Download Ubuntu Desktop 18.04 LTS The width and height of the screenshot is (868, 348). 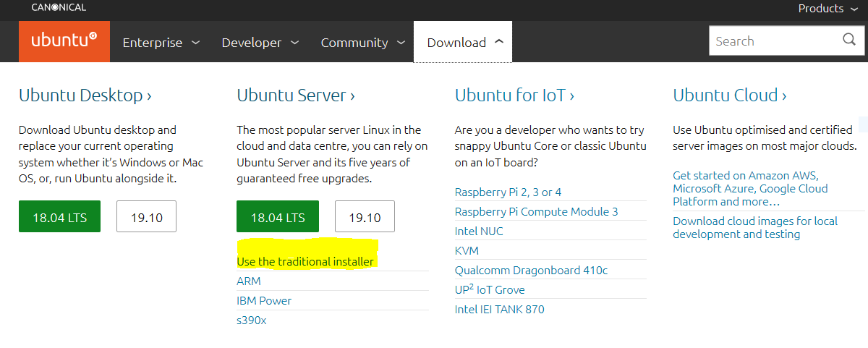(60, 217)
